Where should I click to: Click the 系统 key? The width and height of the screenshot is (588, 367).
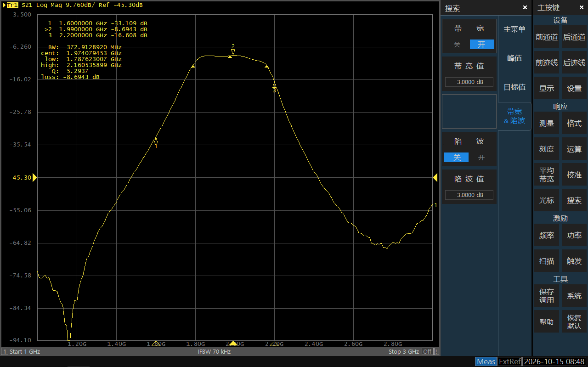point(574,296)
